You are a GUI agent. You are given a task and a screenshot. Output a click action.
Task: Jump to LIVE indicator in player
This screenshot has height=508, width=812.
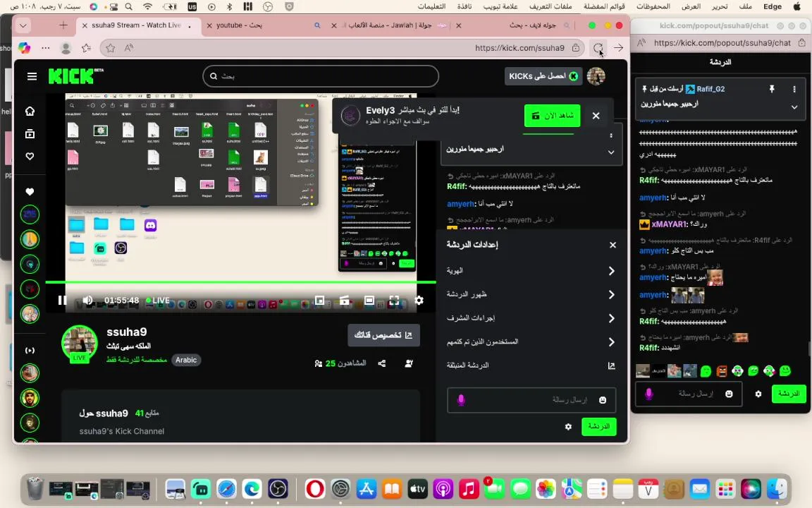coord(158,300)
